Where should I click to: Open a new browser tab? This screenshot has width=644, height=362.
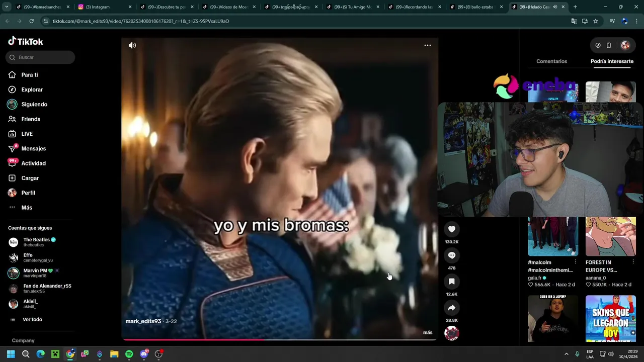click(575, 7)
